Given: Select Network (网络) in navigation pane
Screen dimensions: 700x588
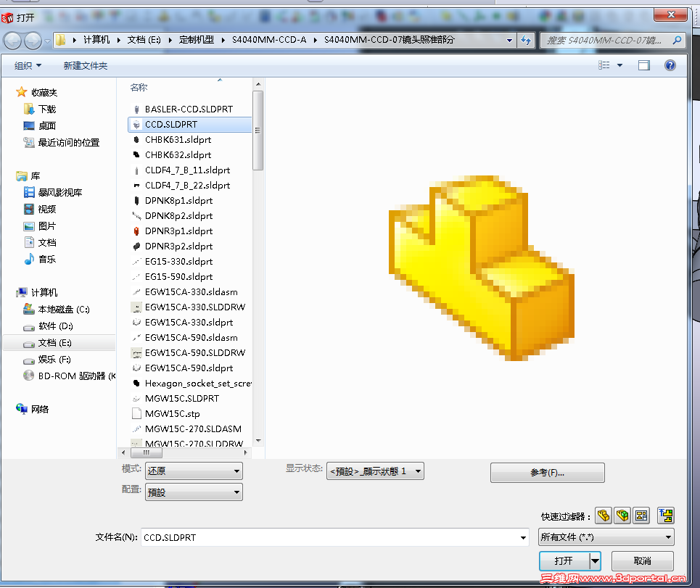Looking at the screenshot, I should (32, 409).
